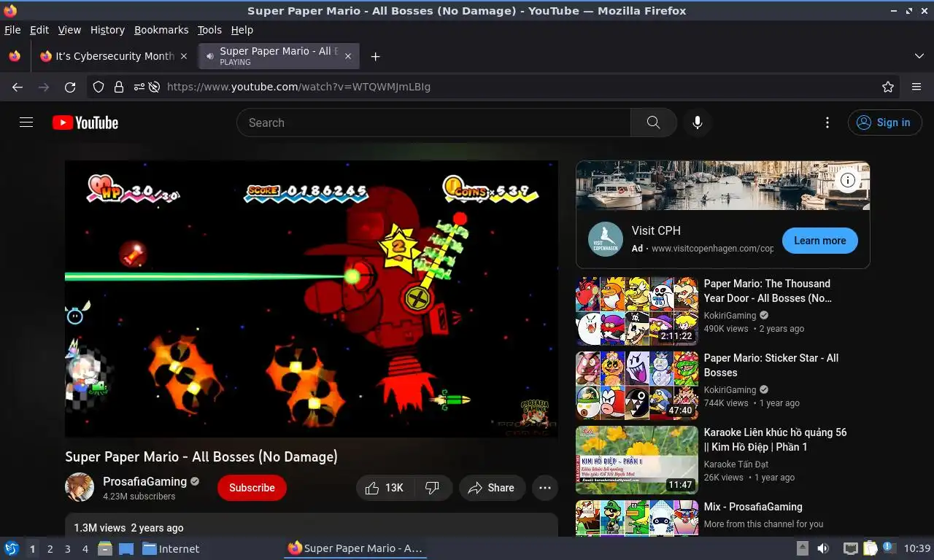Pause the Super Paper Mario video player
This screenshot has width=934, height=560.
click(312, 299)
